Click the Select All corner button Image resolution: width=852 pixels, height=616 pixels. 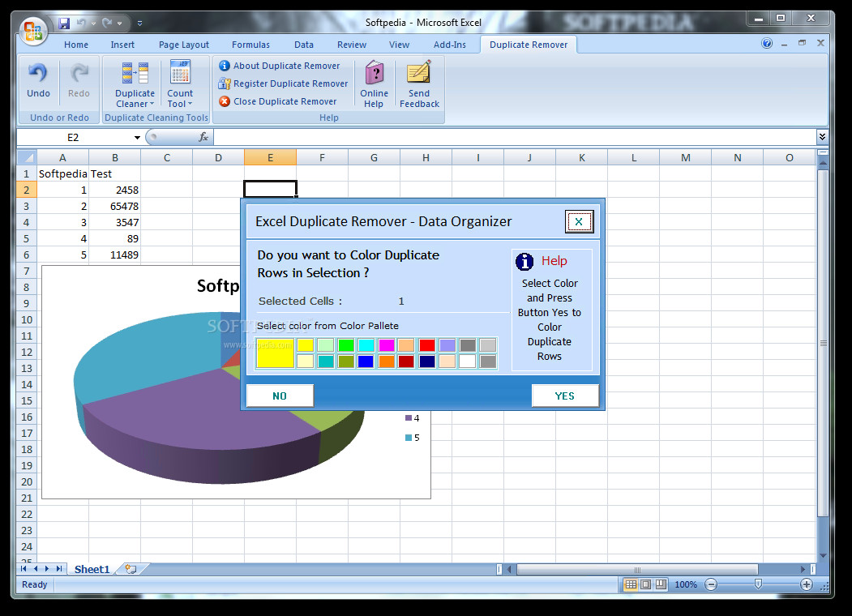point(27,157)
